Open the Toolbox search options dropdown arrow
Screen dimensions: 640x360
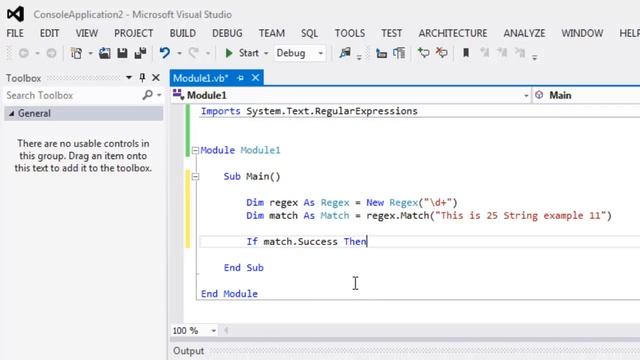[159, 95]
